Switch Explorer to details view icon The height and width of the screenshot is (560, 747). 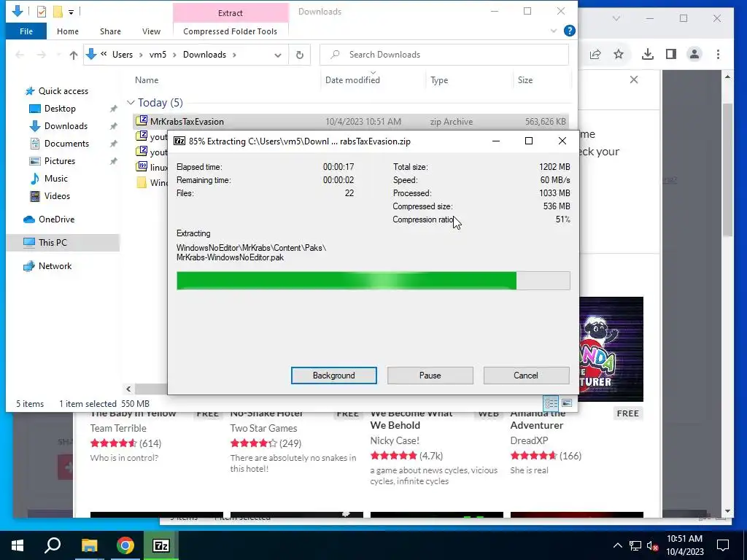point(551,404)
